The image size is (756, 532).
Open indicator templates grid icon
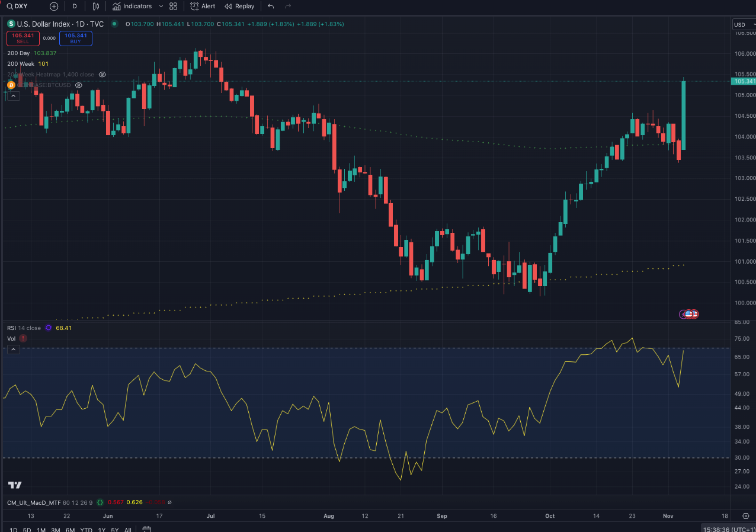[174, 6]
